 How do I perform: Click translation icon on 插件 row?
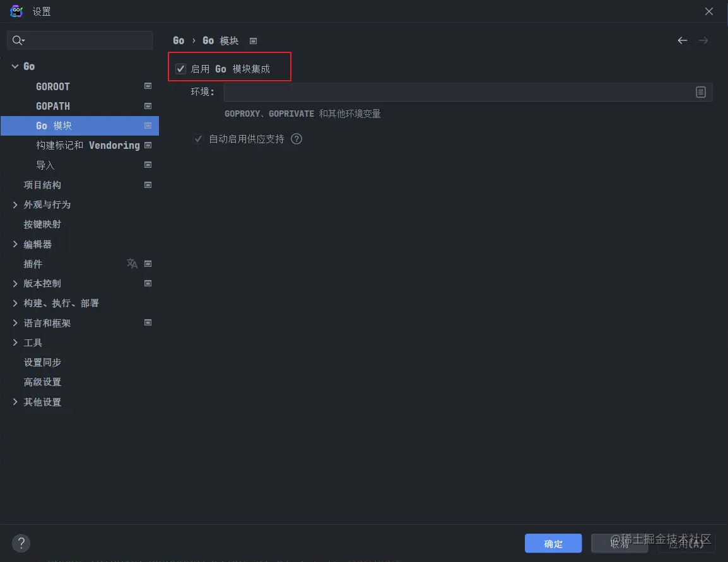point(132,264)
